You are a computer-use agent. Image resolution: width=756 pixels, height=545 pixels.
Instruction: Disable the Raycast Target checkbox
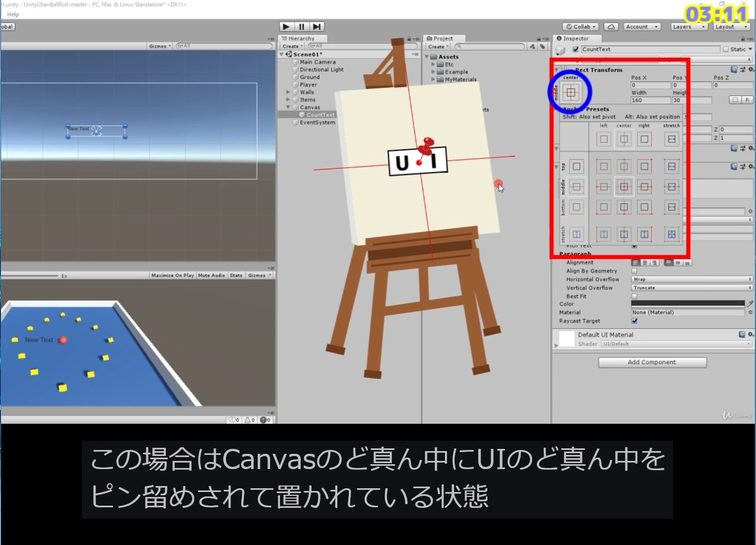634,321
